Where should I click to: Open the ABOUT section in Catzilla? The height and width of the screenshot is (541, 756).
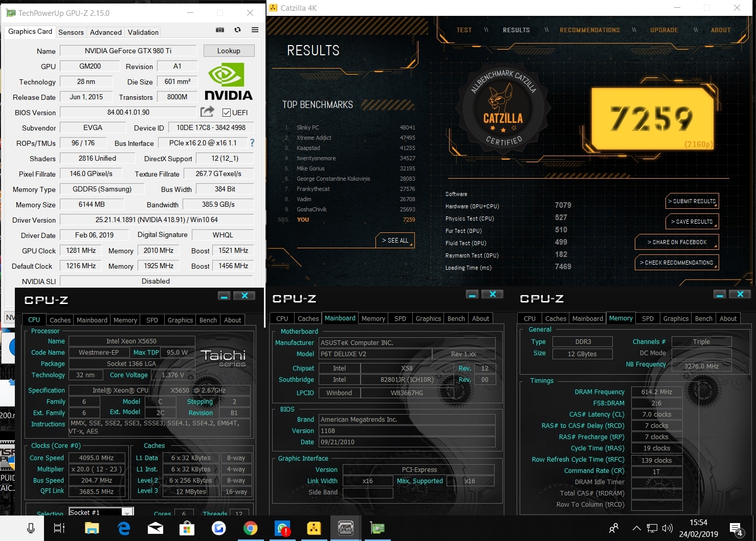pyautogui.click(x=721, y=30)
